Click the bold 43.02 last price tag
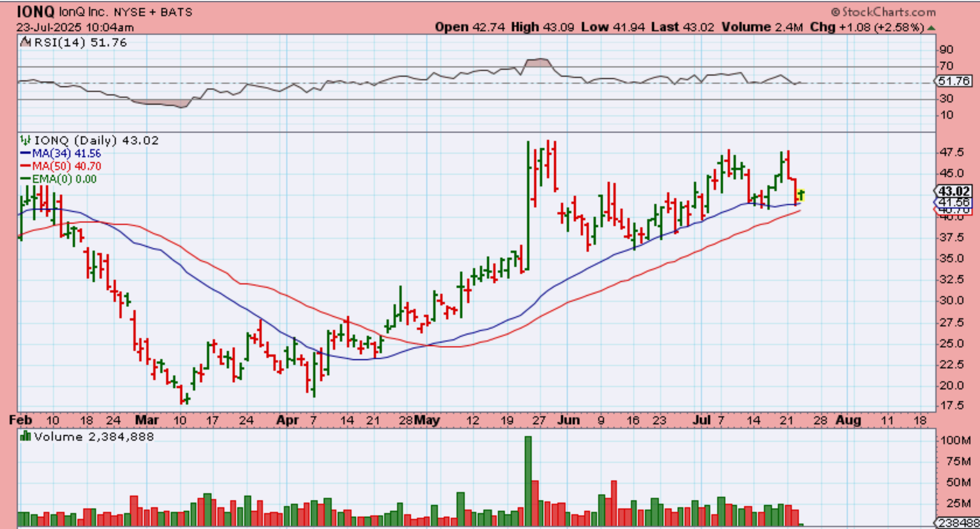Image resolution: width=980 pixels, height=529 pixels. click(x=954, y=191)
